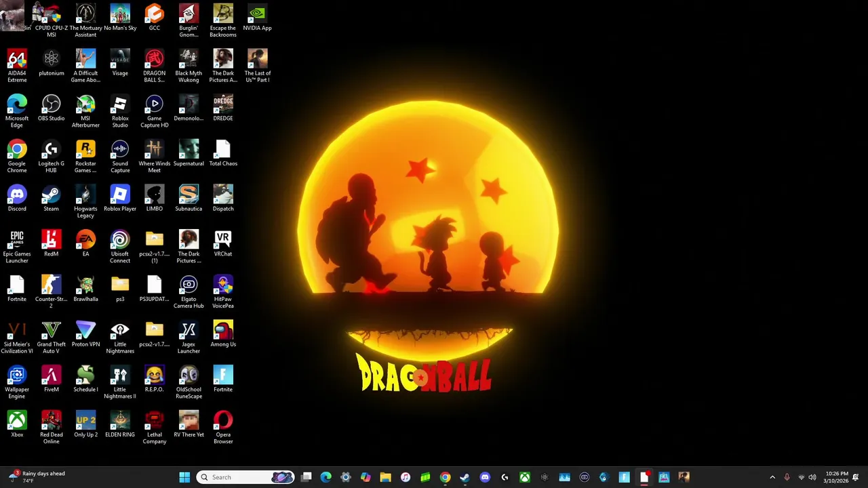Open plutonium desktop shortcut

click(52, 63)
